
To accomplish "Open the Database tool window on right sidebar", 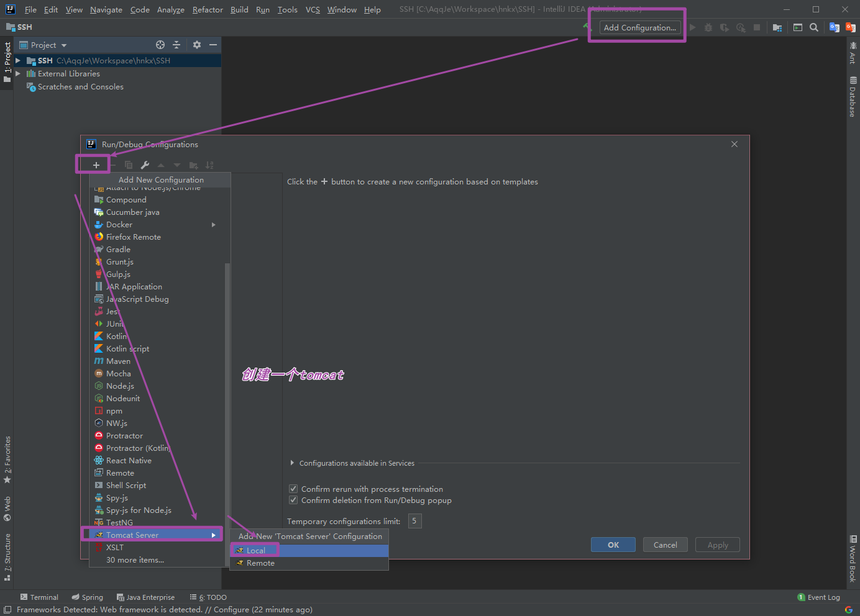I will (853, 96).
